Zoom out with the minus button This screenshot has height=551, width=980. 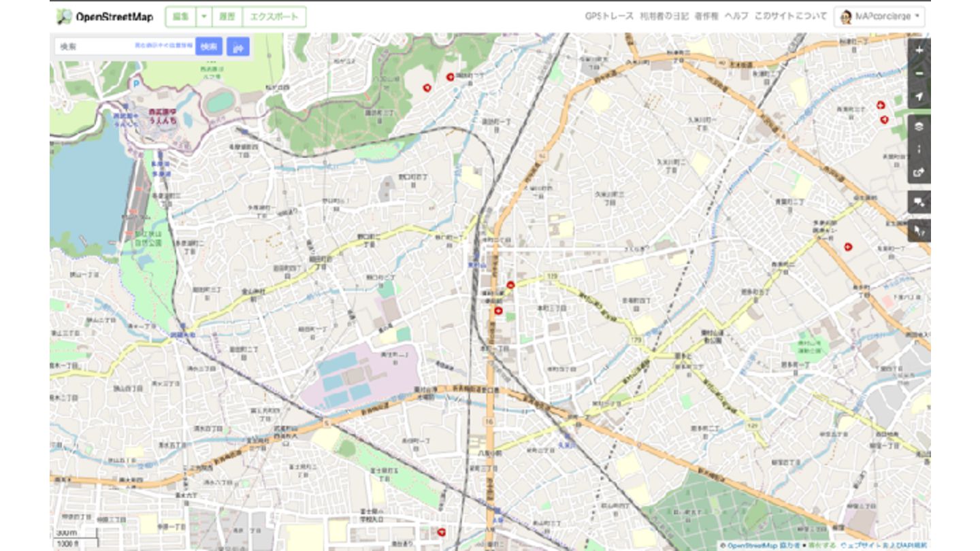pyautogui.click(x=919, y=73)
